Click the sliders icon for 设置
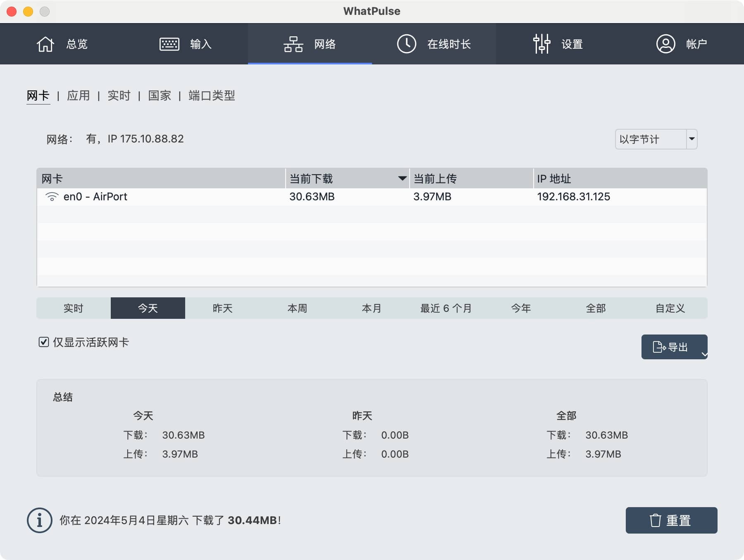Image resolution: width=744 pixels, height=560 pixels. coord(541,44)
